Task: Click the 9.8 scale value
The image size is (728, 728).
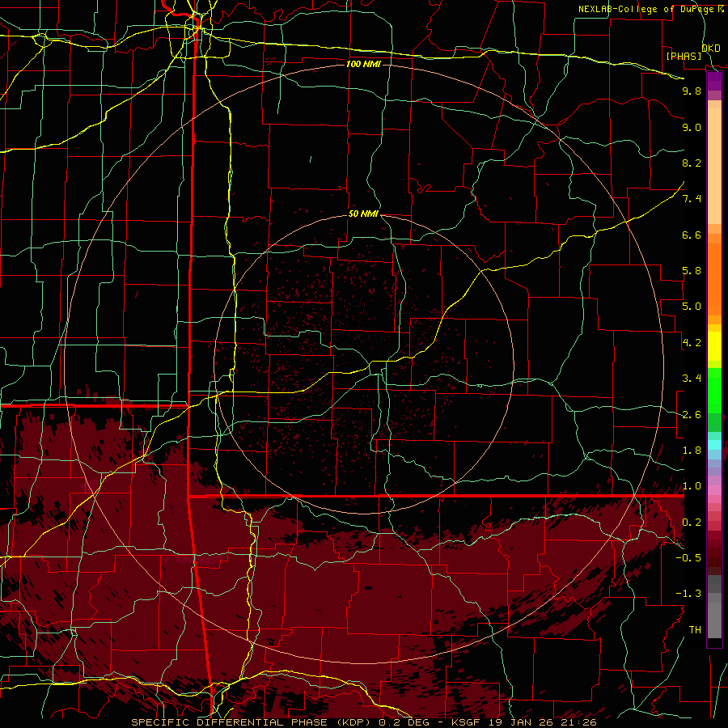Action: click(692, 91)
